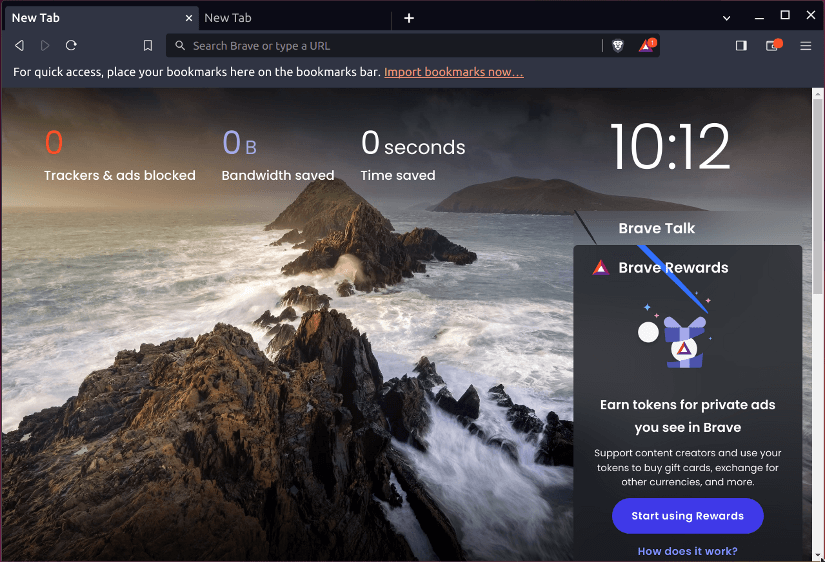Reload the page with refresh icon
The image size is (825, 562).
(x=71, y=46)
